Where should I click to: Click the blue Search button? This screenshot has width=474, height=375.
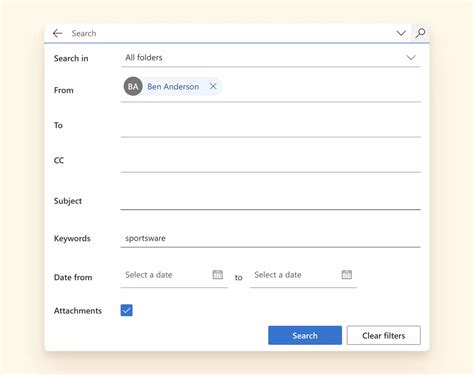click(305, 335)
